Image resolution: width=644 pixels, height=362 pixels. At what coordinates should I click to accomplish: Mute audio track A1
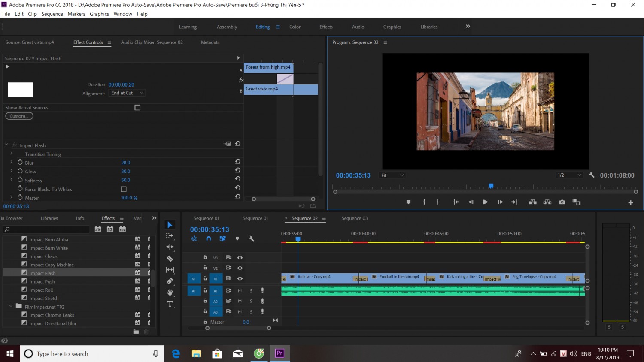click(240, 290)
